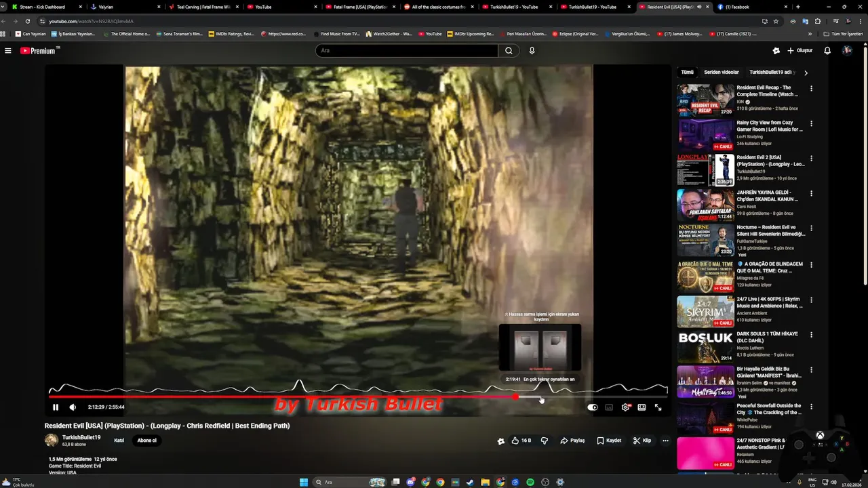Screen dimensions: 868x488
Task: Open the YouTube hamburger guide menu
Action: click(x=8, y=51)
